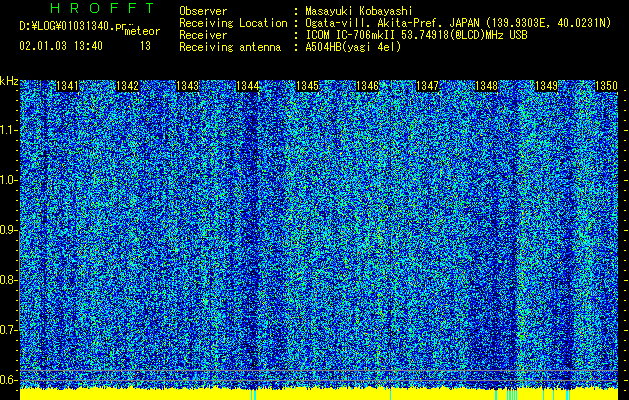
Task: Click time marker 1341
Action: (67, 86)
